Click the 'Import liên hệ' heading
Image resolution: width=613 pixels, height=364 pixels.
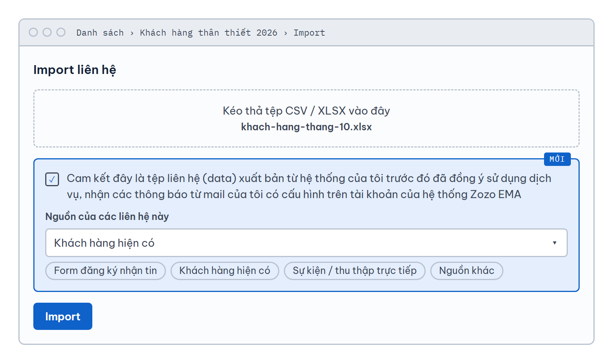[75, 70]
